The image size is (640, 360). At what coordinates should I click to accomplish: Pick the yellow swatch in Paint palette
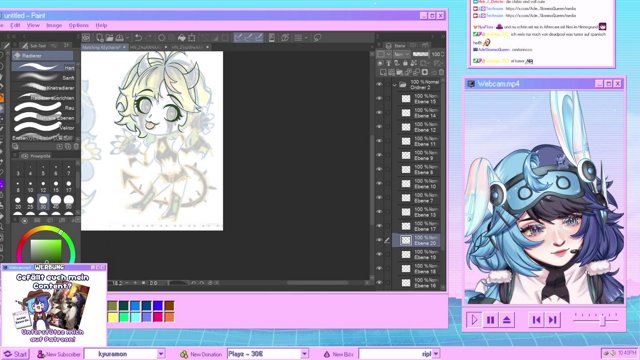coord(113,317)
